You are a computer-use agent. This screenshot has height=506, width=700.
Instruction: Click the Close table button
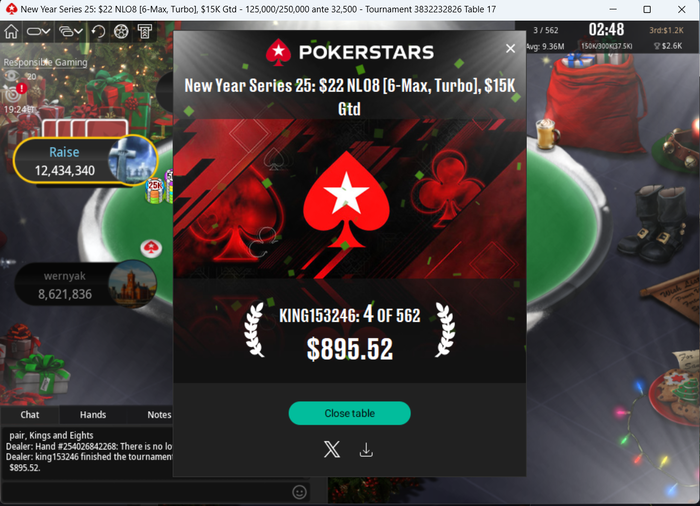[350, 413]
